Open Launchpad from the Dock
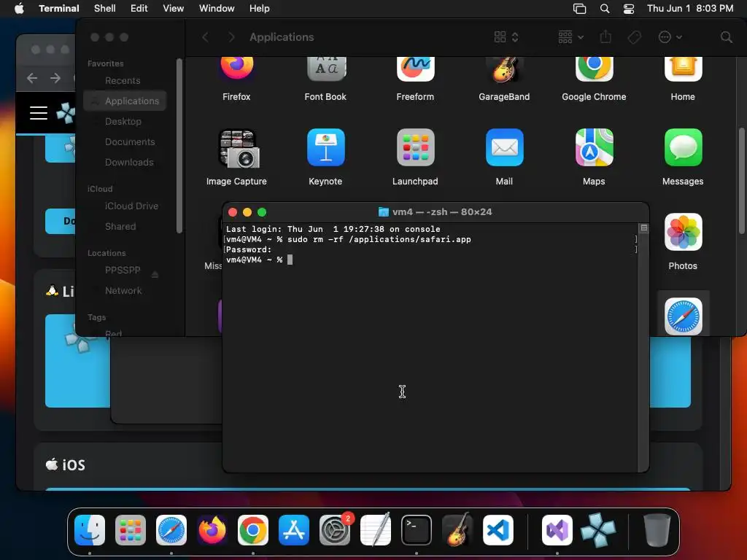This screenshot has height=560, width=747. [x=131, y=529]
